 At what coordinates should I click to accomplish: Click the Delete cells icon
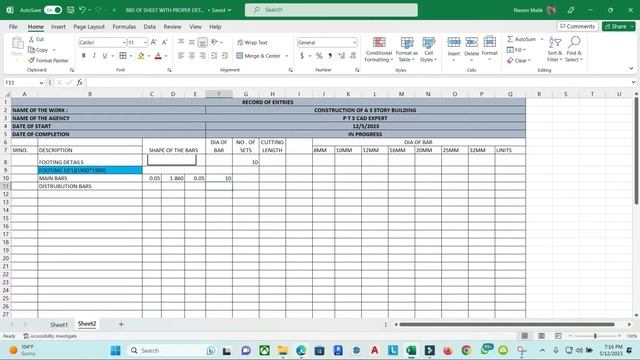pyautogui.click(x=471, y=42)
